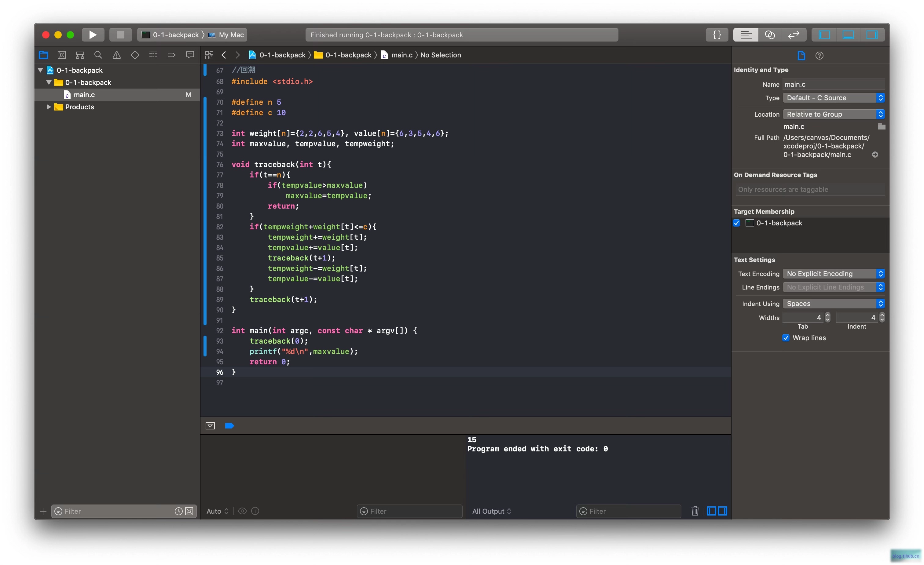The height and width of the screenshot is (565, 924).
Task: Adjust Indent width stepper
Action: pyautogui.click(x=882, y=318)
